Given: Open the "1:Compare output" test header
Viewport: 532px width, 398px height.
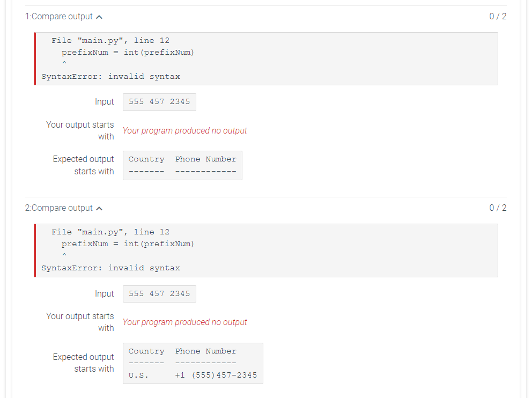Looking at the screenshot, I should (60, 17).
